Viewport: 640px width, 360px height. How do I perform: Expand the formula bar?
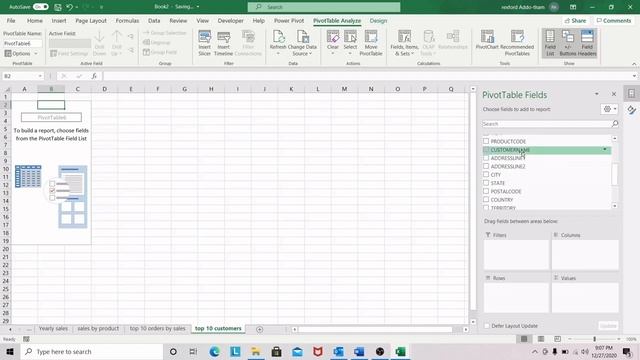[634, 76]
